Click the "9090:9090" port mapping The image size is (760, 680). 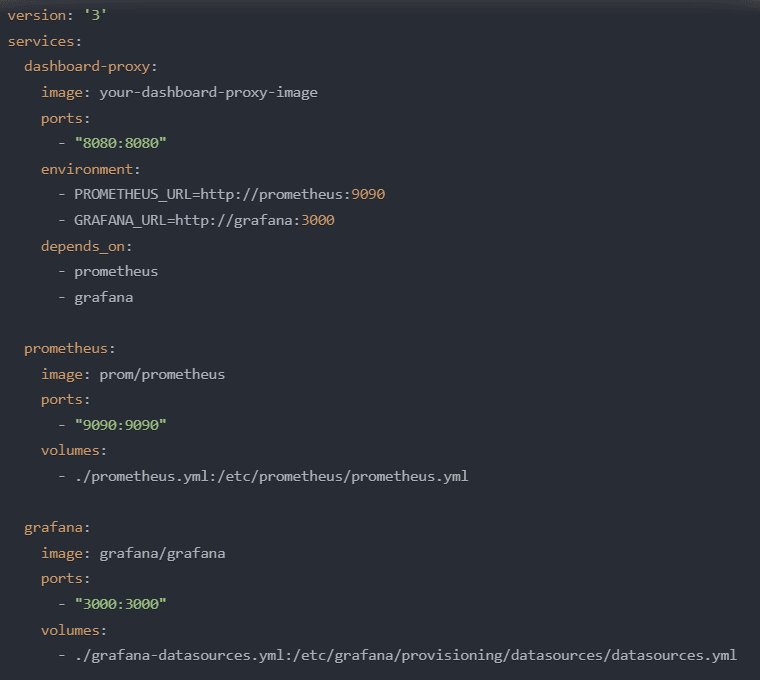click(x=121, y=425)
